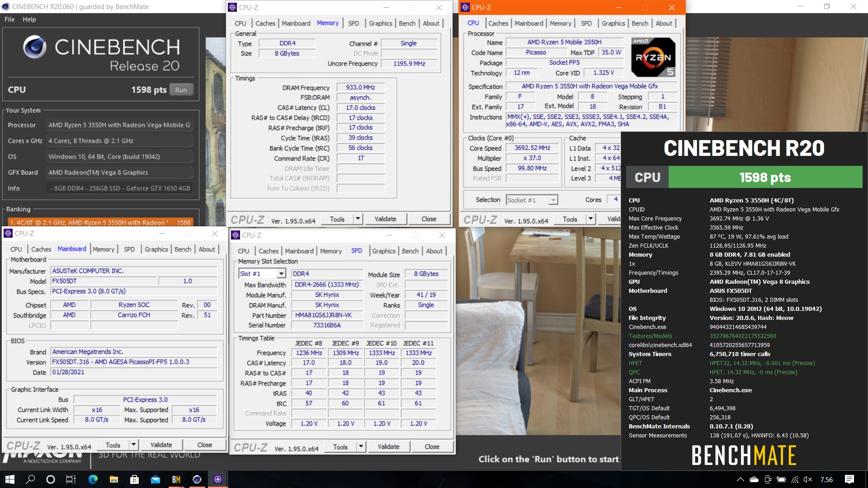The image size is (868, 488).
Task: Click the Cinebench sphere logo
Action: 35,47
